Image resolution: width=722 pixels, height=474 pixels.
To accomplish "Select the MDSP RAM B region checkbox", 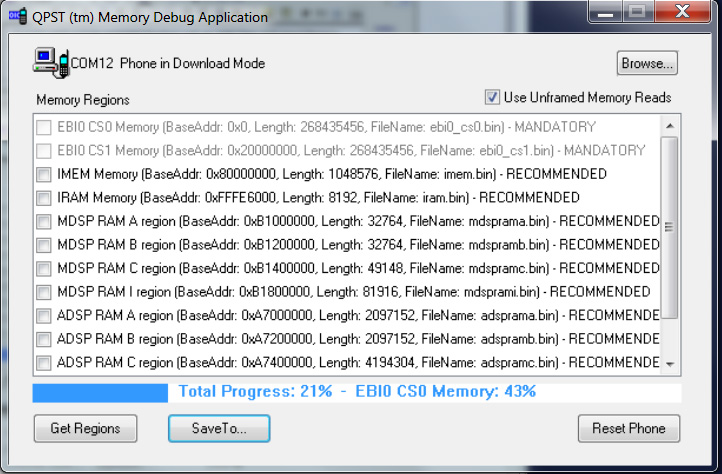I will click(44, 245).
